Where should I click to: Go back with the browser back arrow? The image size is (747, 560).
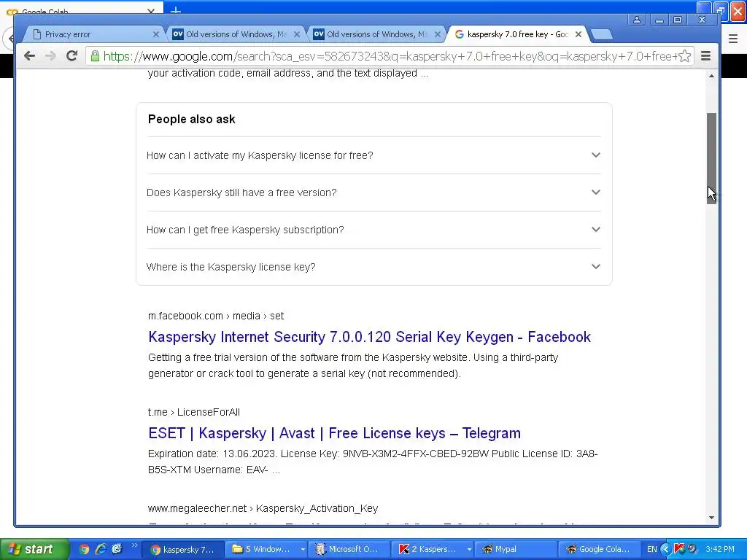pyautogui.click(x=29, y=56)
